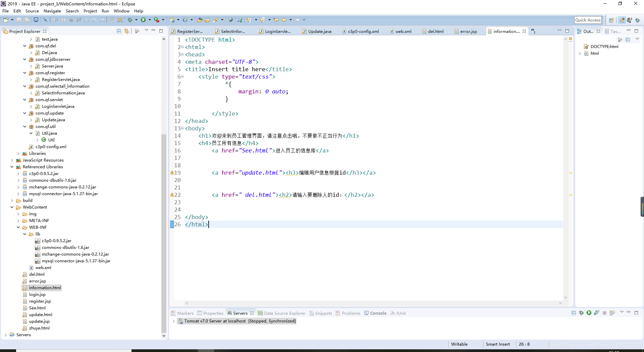Switch to the Debug perspective icon

coord(637,20)
